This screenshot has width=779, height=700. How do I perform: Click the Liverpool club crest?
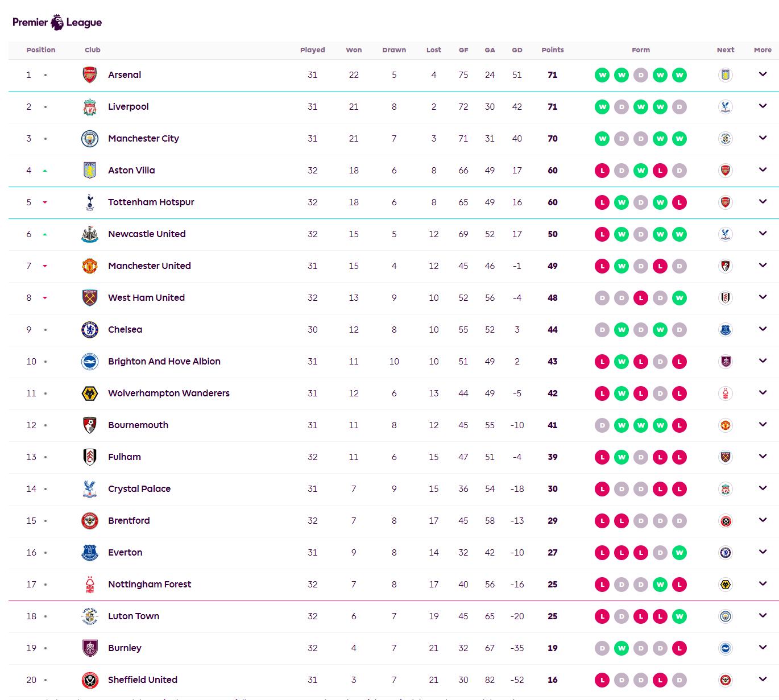(x=90, y=107)
